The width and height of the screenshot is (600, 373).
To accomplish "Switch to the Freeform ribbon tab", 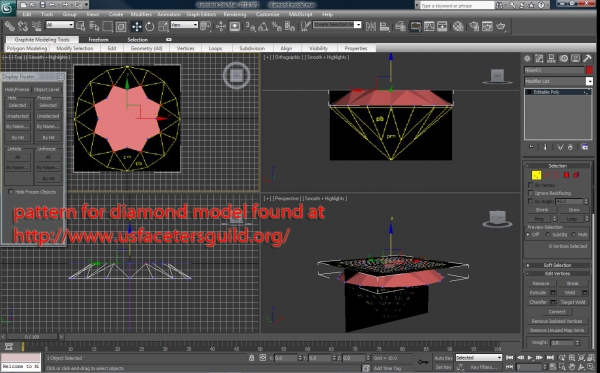I will (98, 39).
